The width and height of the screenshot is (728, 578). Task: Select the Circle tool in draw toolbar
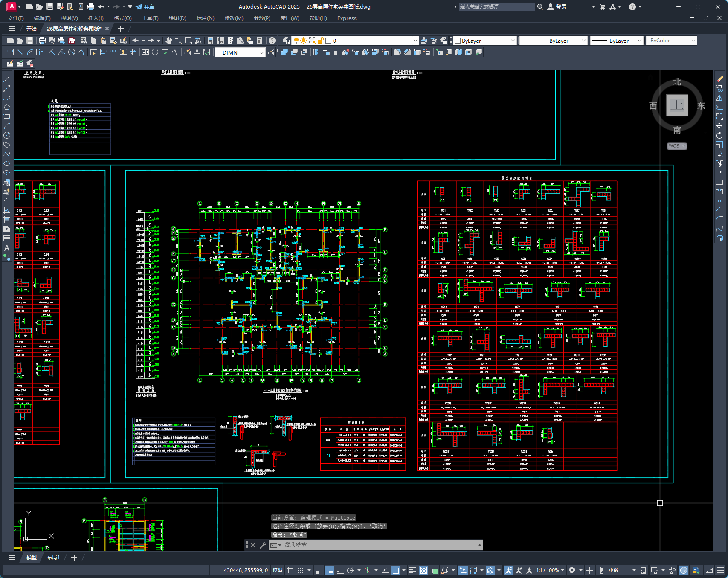tap(7, 135)
